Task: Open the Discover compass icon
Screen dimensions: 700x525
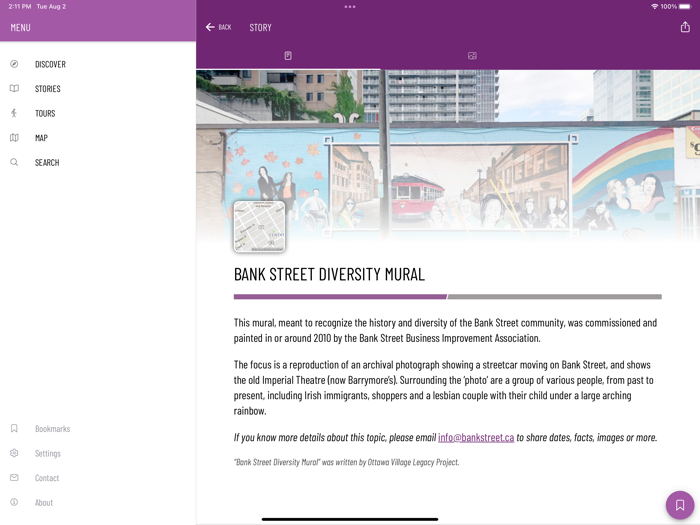Action: pyautogui.click(x=14, y=64)
